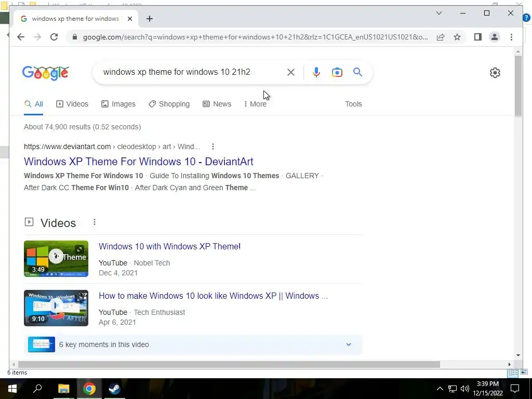Open Google quick settings gear
This screenshot has height=399, width=532.
pos(495,73)
